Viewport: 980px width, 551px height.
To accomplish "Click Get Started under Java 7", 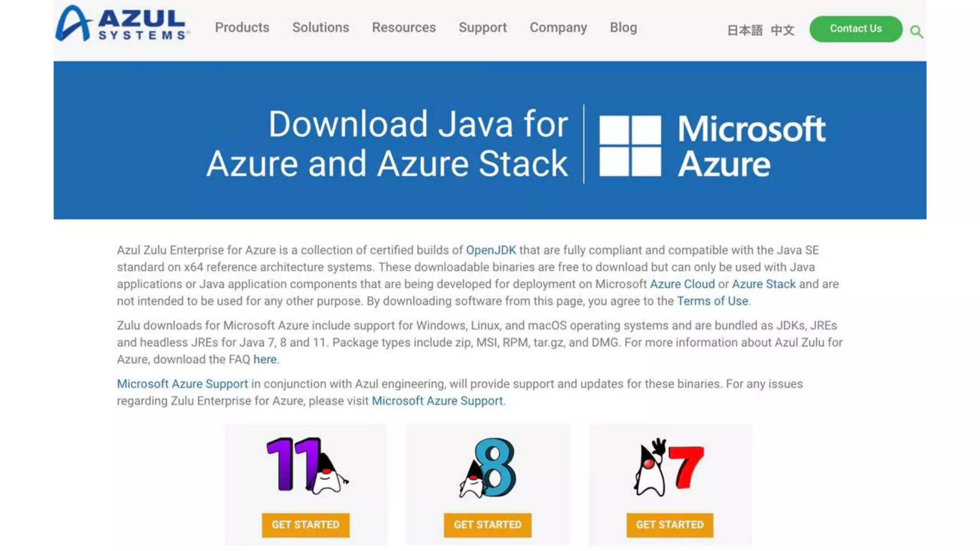I will click(669, 525).
